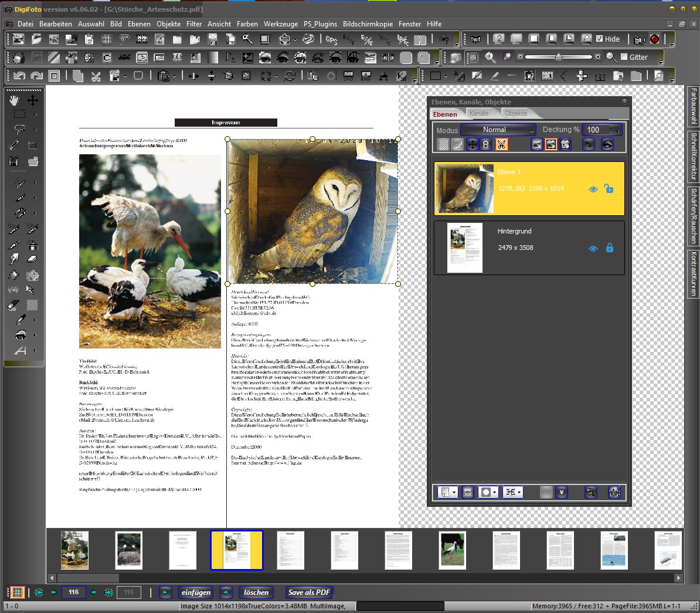Expand the print icon dropdown arrow
The height and width of the screenshot is (613, 700).
[295, 40]
